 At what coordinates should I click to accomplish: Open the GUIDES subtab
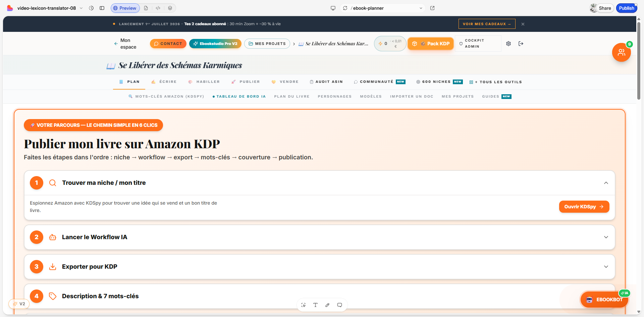pos(497,97)
